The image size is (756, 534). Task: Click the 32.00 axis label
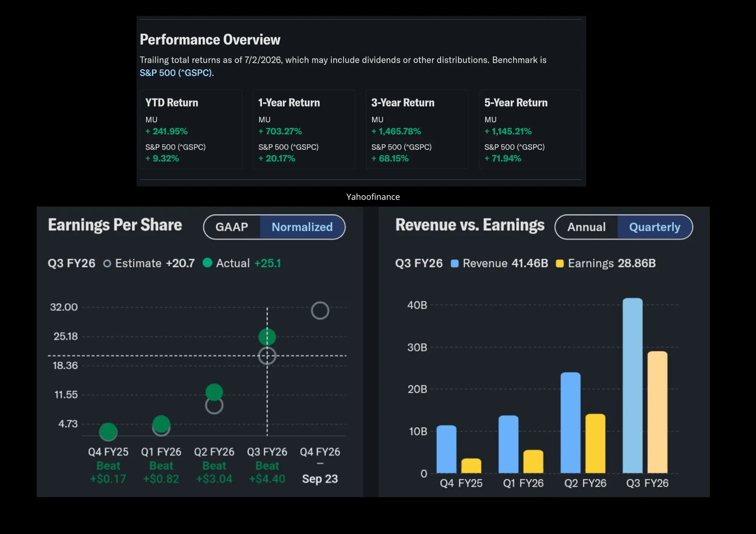pyautogui.click(x=64, y=307)
